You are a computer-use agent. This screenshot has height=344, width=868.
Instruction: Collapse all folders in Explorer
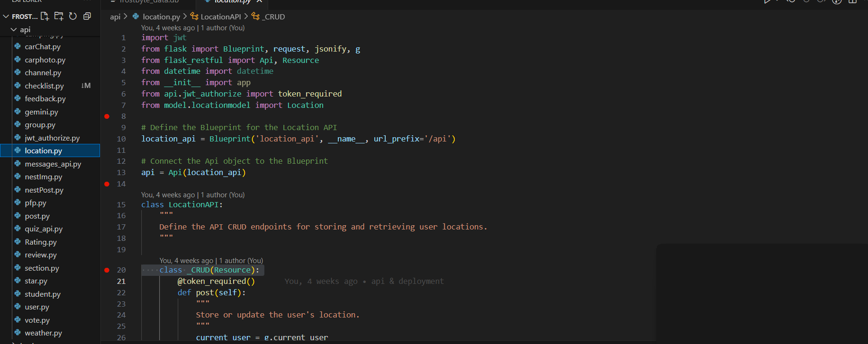pos(87,16)
